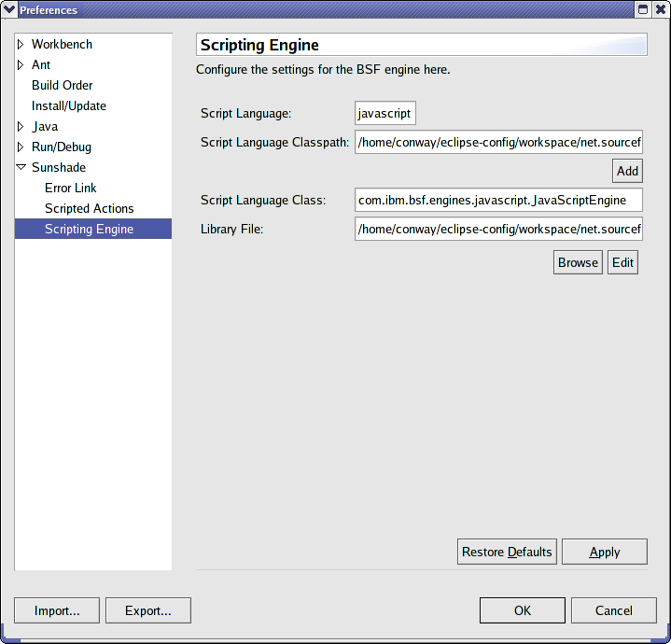The image size is (671, 644).
Task: Expand the Ant preferences node
Action: pos(21,65)
